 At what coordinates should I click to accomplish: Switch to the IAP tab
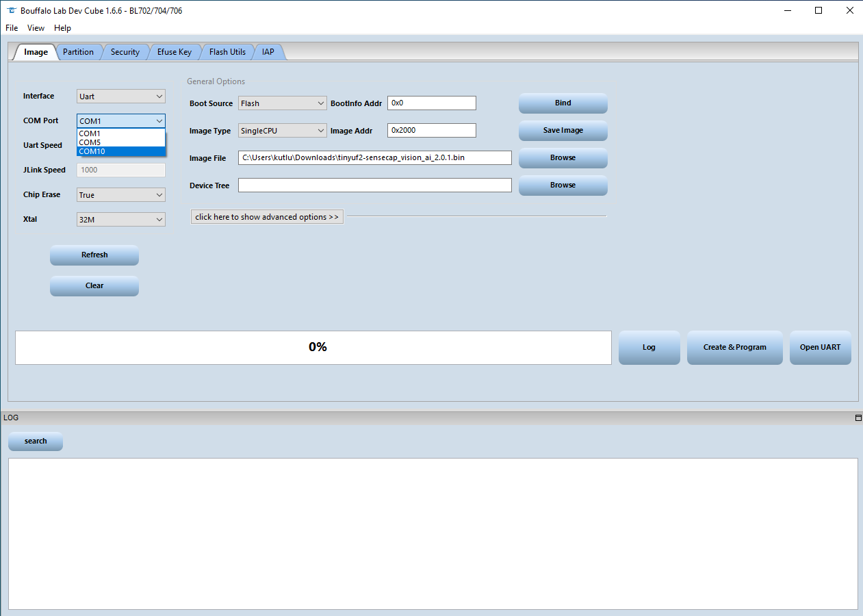268,52
